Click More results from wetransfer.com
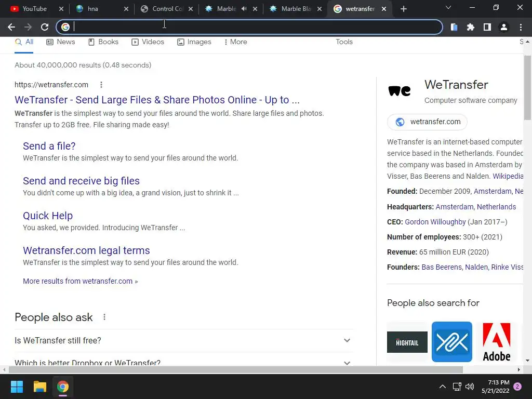This screenshot has height=399, width=532. [x=80, y=281]
